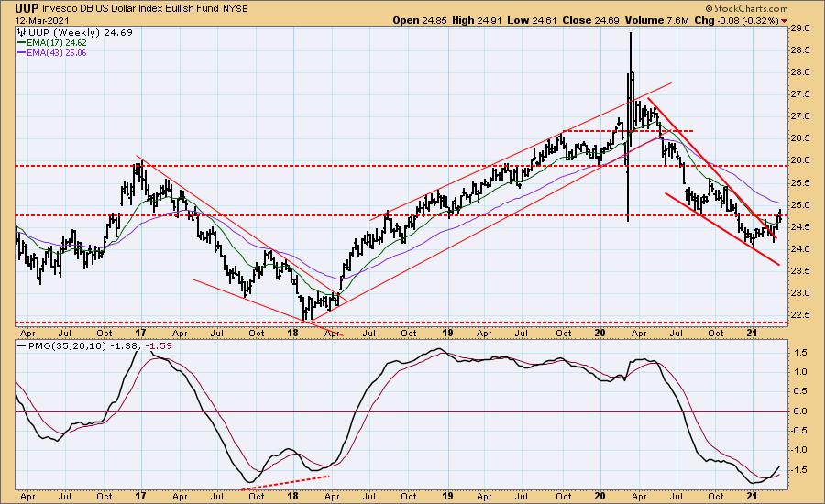Image resolution: width=825 pixels, height=504 pixels.
Task: Click the year 19 label under PMO panel
Action: click(447, 496)
